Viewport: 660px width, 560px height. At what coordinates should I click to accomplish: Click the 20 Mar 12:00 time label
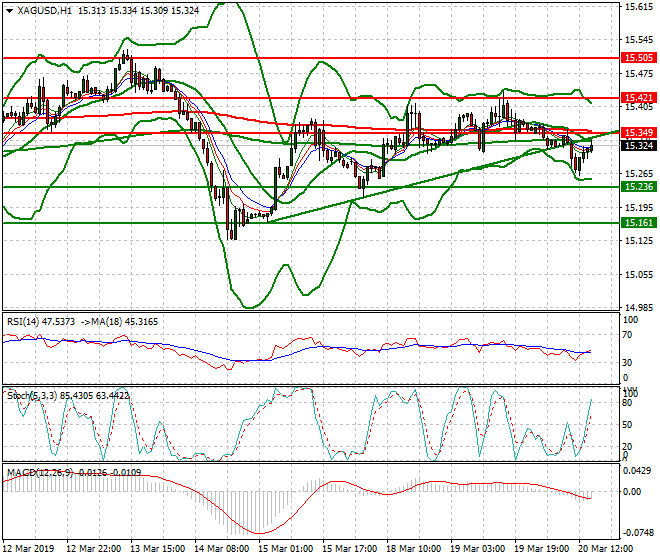point(605,549)
